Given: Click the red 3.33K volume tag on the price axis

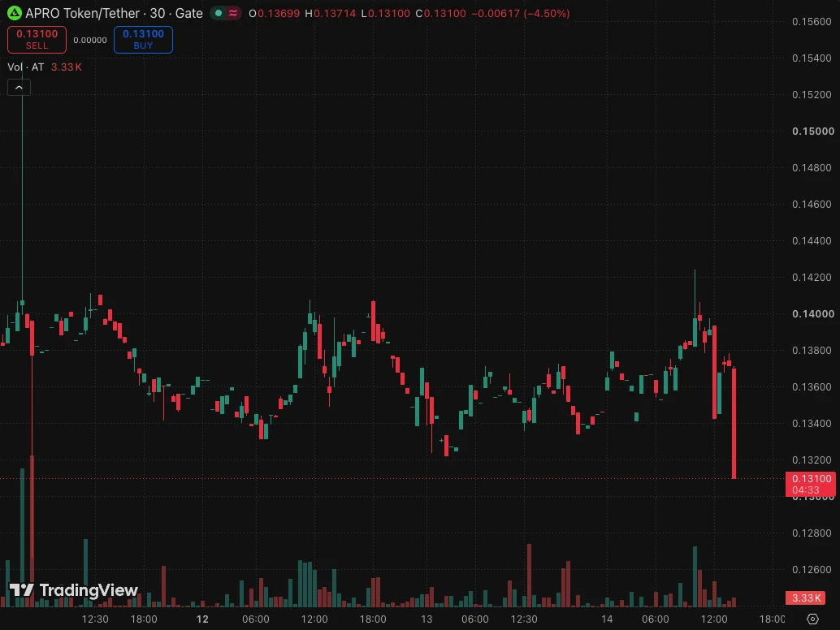Looking at the screenshot, I should 806,598.
